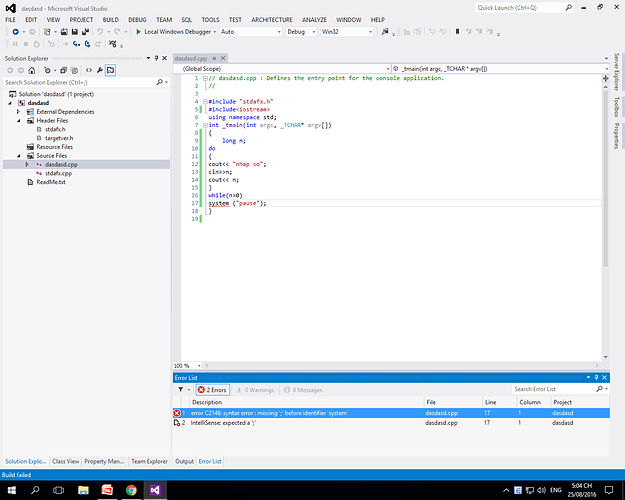Pin the Solution Explorer panel
625x500 pixels.
pyautogui.click(x=156, y=58)
